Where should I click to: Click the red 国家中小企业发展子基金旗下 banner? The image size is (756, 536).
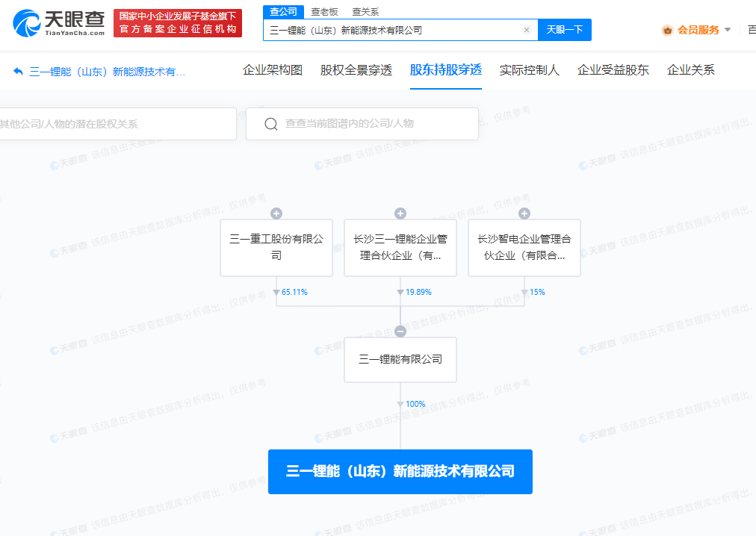(x=178, y=22)
